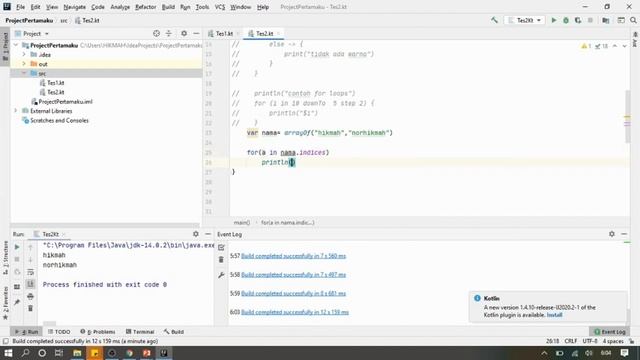
Task: Open the VCS menu
Action: pos(220,7)
